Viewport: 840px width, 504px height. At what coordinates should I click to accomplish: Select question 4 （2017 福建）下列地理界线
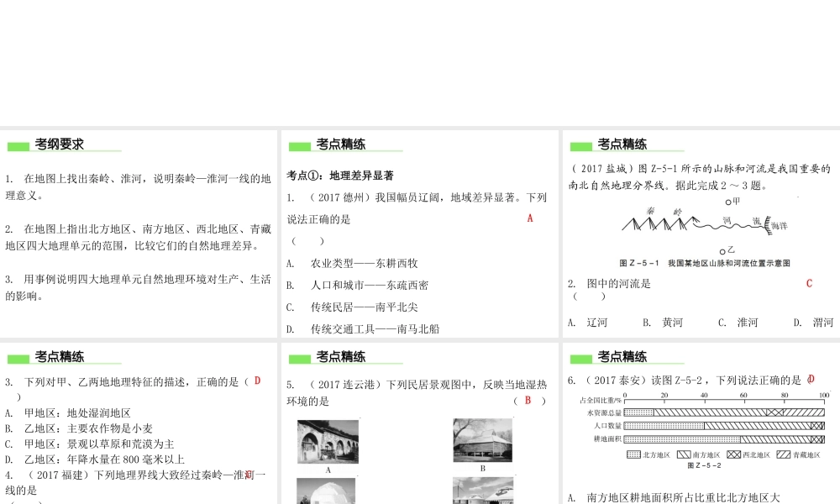[135, 482]
